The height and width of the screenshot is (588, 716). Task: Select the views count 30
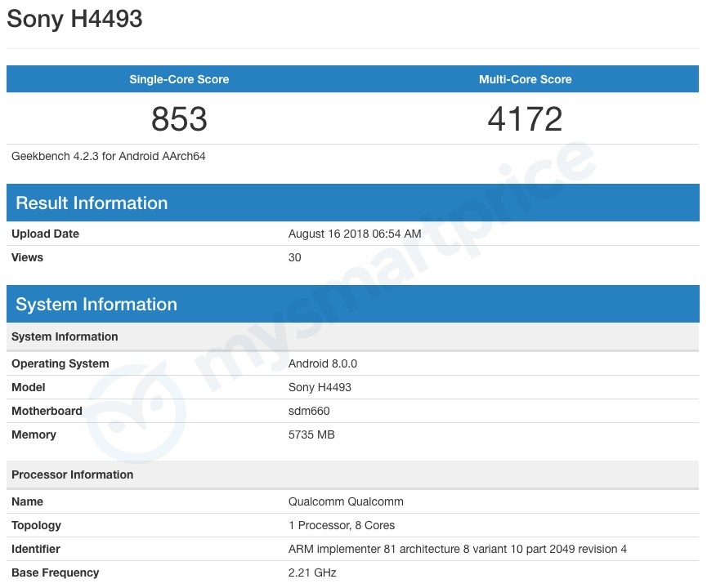(x=294, y=258)
